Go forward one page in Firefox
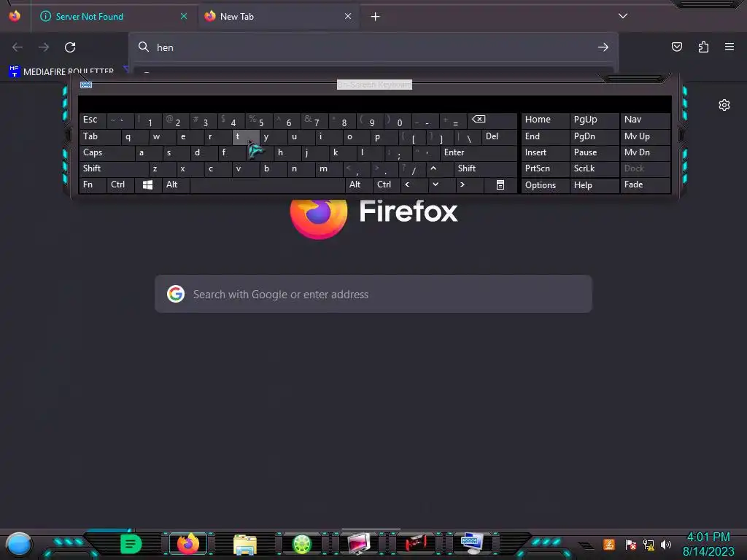This screenshot has width=747, height=560. pos(44,47)
